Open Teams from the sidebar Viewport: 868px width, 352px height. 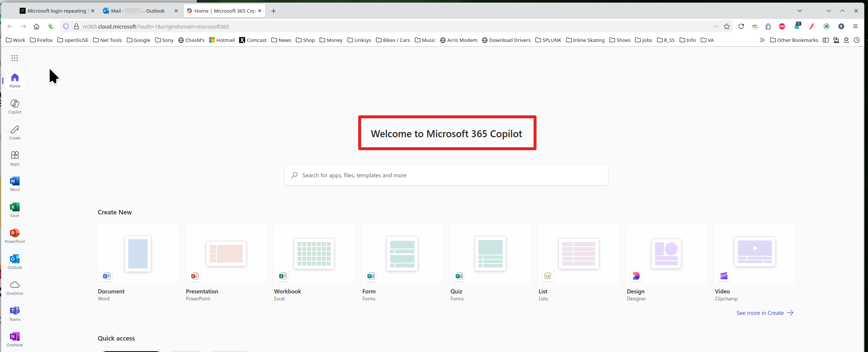15,314
